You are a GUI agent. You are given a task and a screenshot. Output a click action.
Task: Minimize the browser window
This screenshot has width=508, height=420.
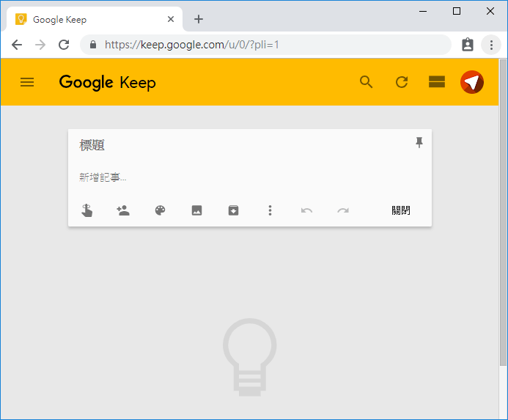[x=423, y=11]
